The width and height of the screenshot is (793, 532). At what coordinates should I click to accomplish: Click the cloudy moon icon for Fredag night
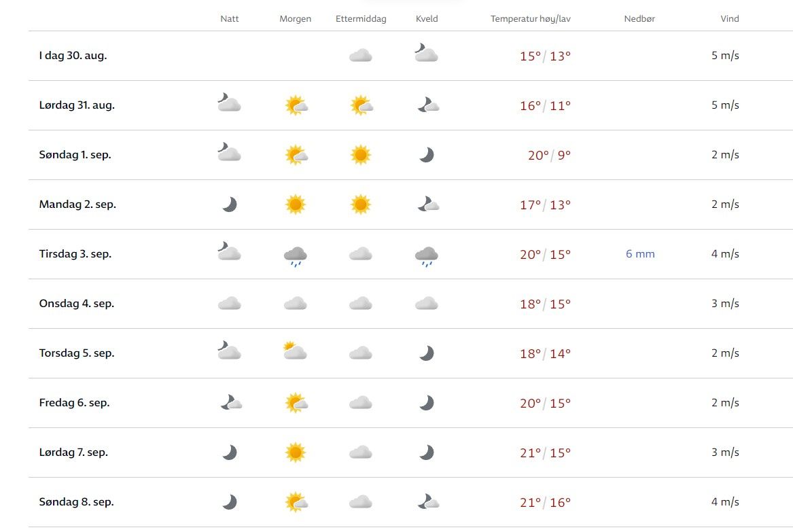(230, 403)
